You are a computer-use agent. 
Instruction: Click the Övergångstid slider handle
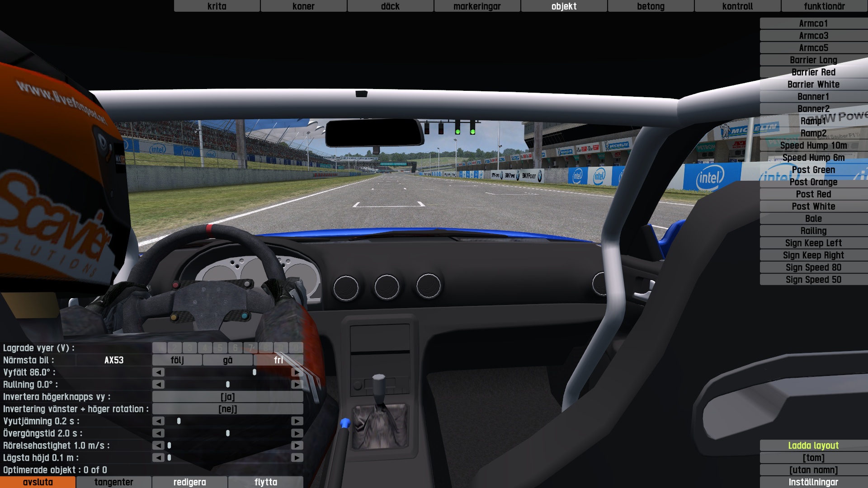pyautogui.click(x=228, y=433)
